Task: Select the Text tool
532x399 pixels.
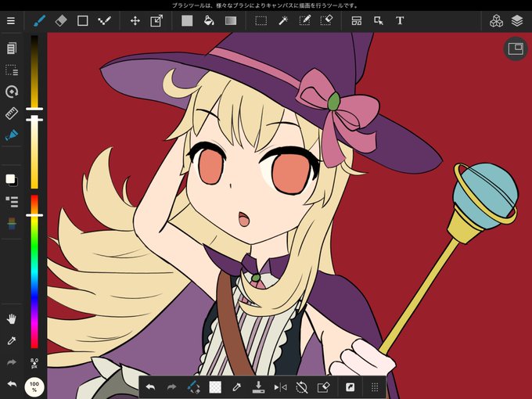Action: point(400,20)
